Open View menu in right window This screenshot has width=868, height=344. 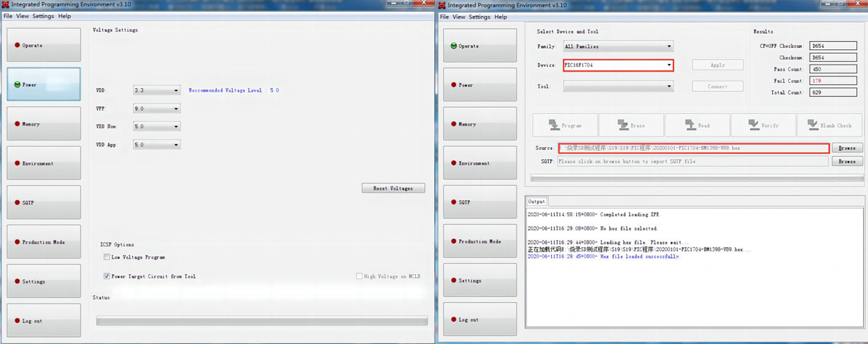pos(459,17)
